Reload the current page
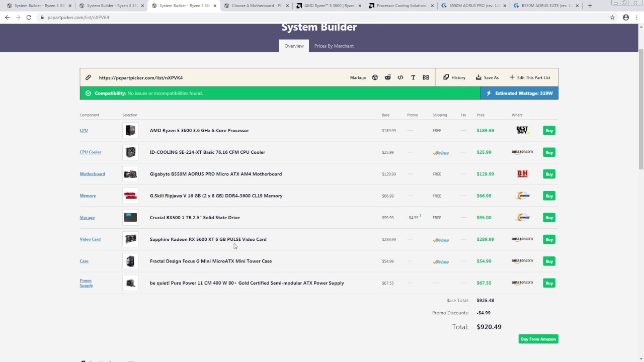Image resolution: width=644 pixels, height=362 pixels. pyautogui.click(x=29, y=17)
